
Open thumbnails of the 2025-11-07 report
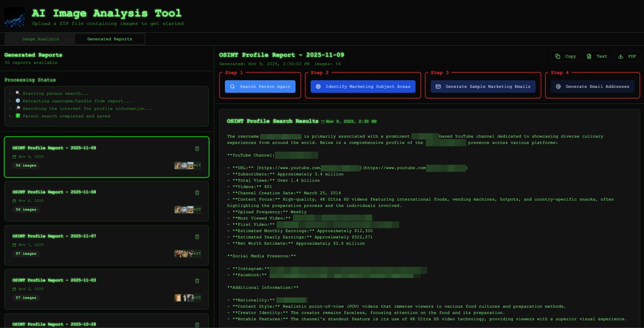click(187, 254)
